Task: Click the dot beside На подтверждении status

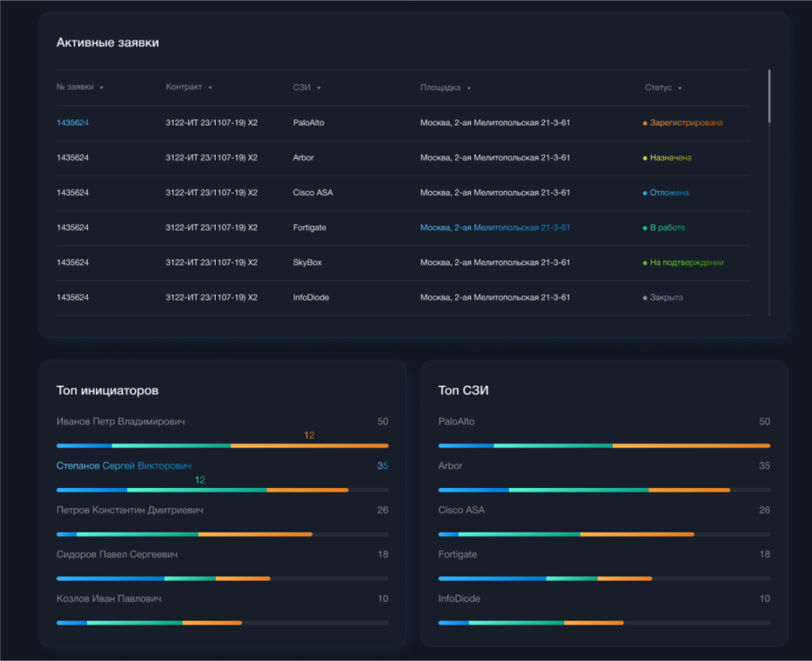Action: (645, 263)
